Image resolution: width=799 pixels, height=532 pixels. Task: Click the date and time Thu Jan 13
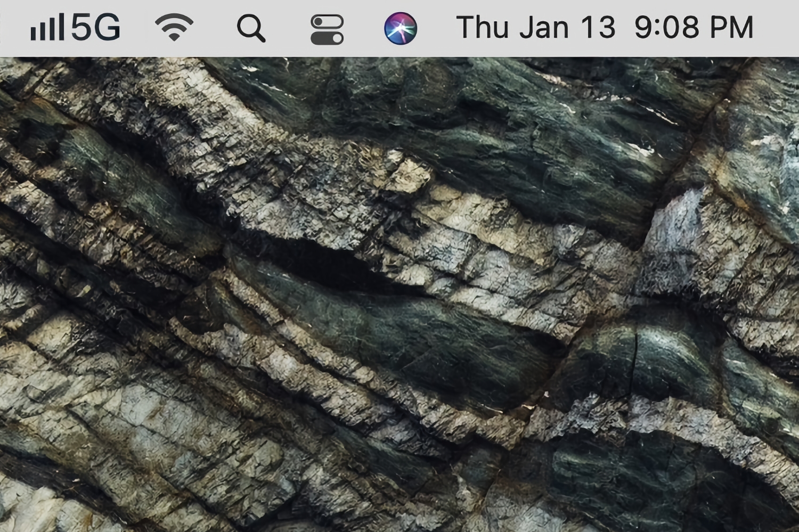[605, 27]
